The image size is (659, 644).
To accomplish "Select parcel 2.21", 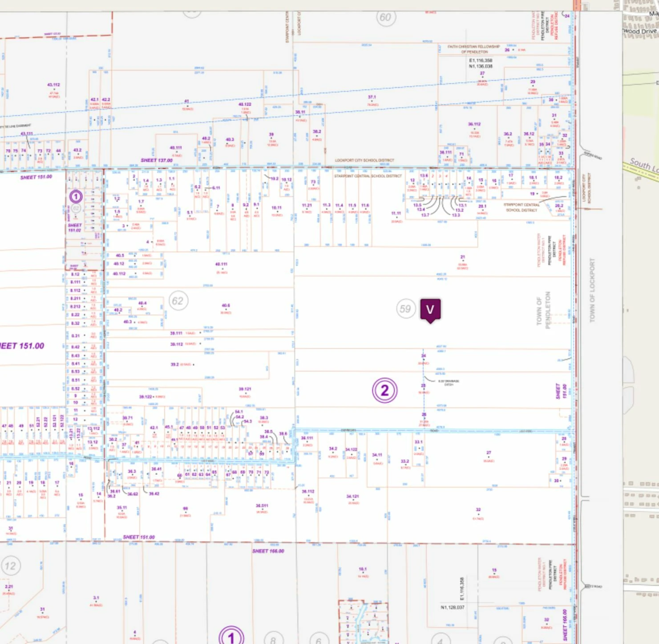I will coord(9,587).
